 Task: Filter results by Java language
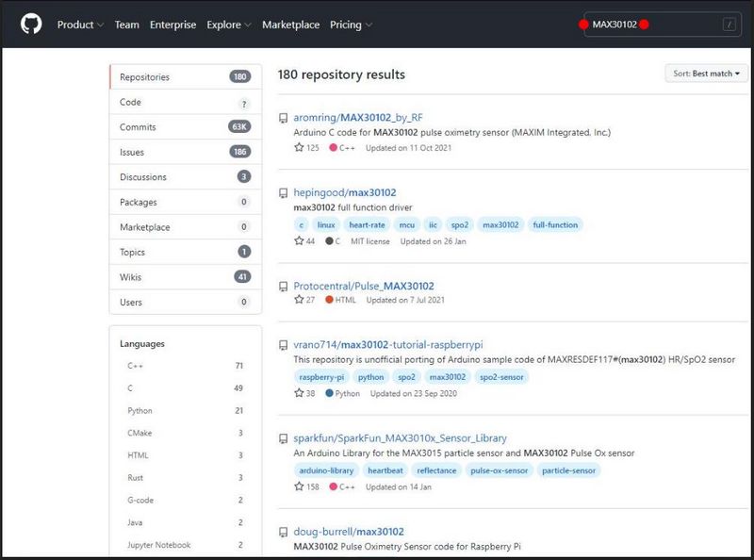point(186,522)
